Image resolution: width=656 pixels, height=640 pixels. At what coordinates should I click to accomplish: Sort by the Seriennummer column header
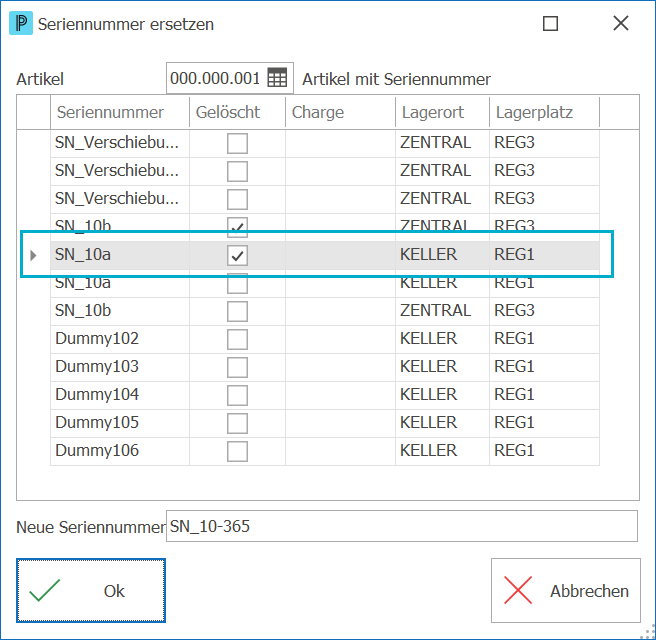tap(120, 112)
